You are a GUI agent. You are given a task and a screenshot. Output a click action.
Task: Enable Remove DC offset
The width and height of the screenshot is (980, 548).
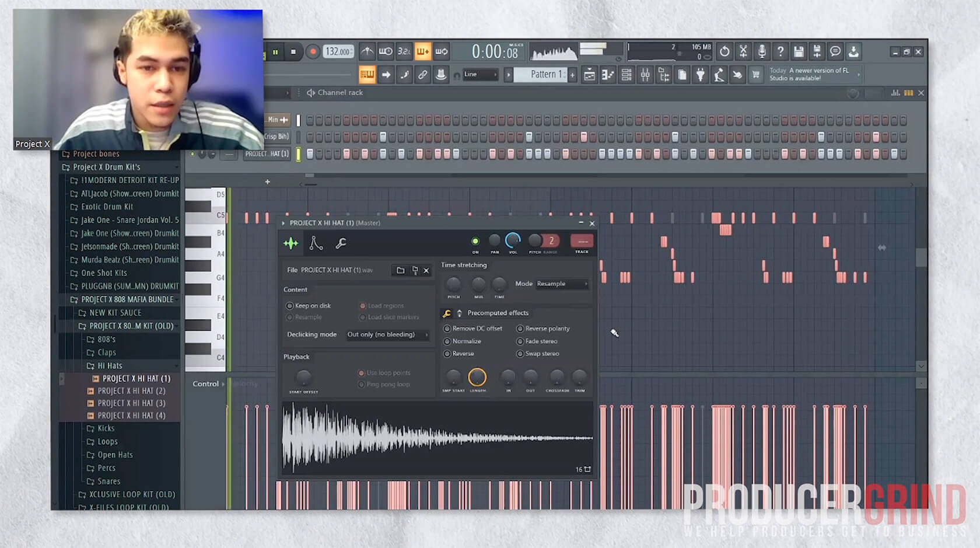tap(473, 329)
